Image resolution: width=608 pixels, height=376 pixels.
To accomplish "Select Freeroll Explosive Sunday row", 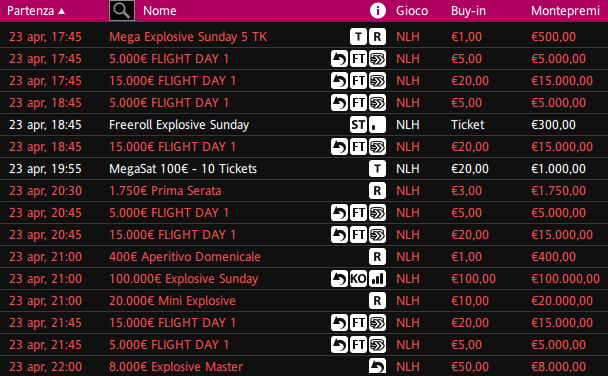I will (x=304, y=125).
